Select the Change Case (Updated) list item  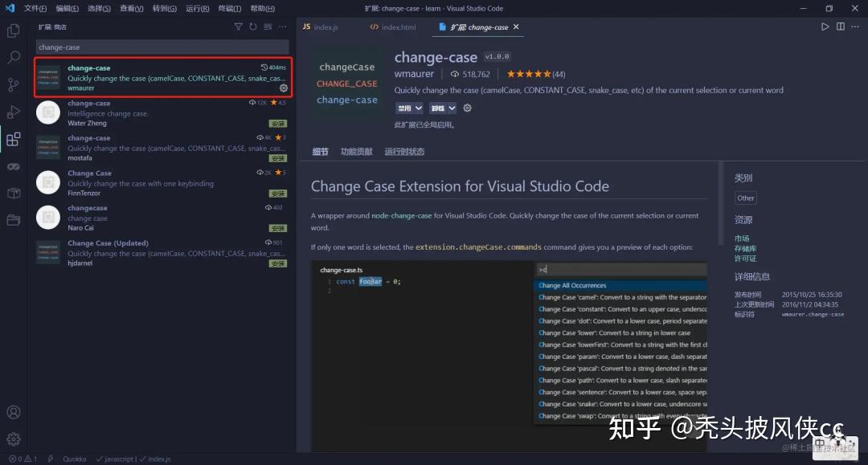(x=162, y=253)
